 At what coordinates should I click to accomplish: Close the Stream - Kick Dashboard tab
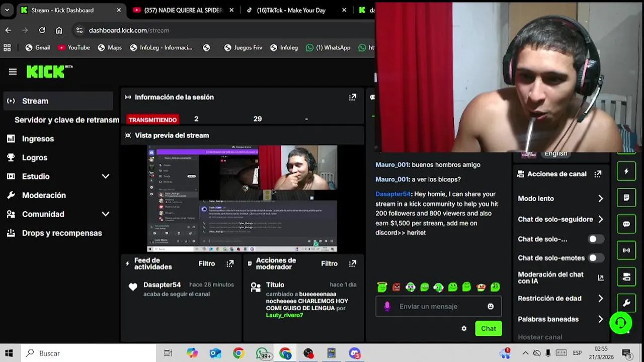pos(119,10)
